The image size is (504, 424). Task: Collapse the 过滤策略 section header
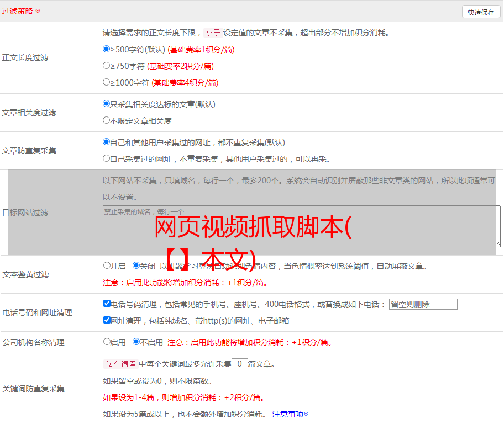(21, 11)
